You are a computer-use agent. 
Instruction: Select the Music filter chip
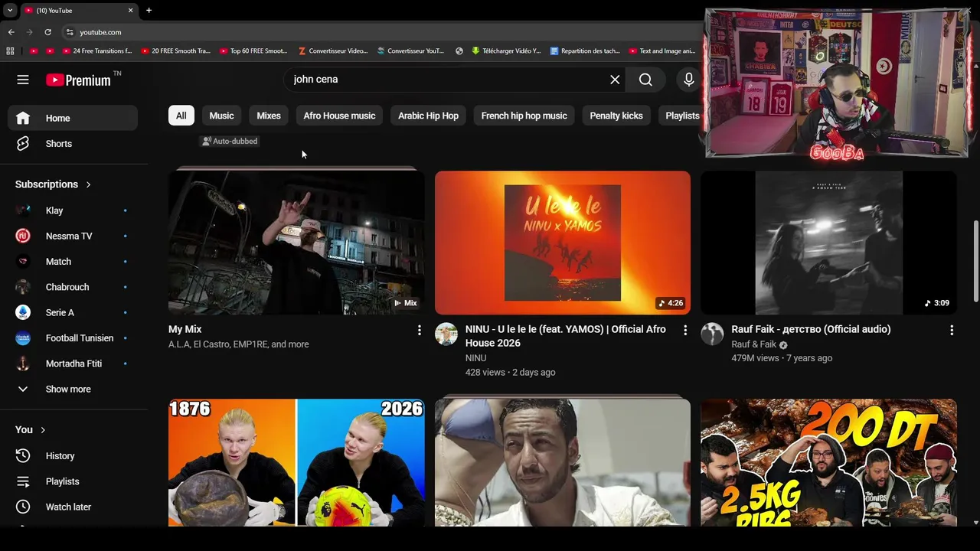click(x=221, y=116)
